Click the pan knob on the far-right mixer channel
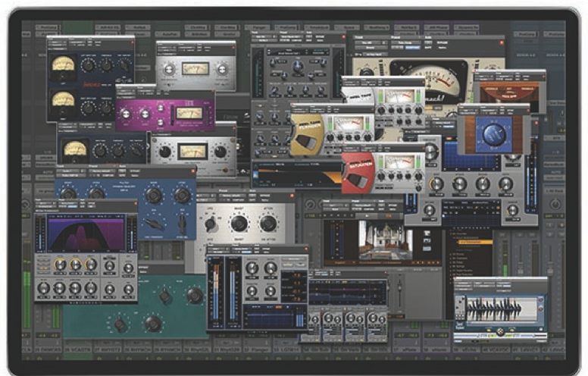588x376 pixels. 555,204
